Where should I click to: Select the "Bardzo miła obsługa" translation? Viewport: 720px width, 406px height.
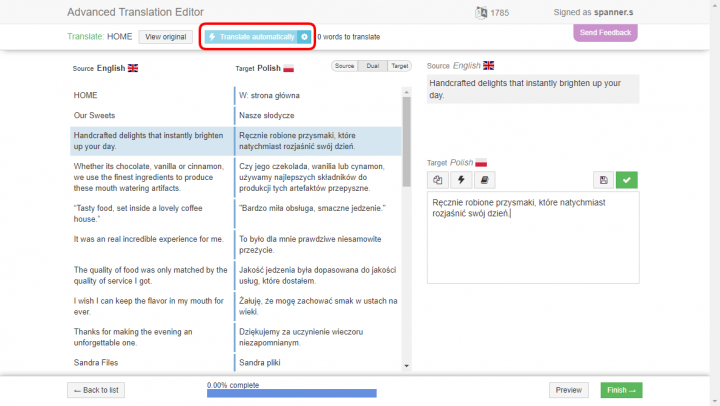318,214
